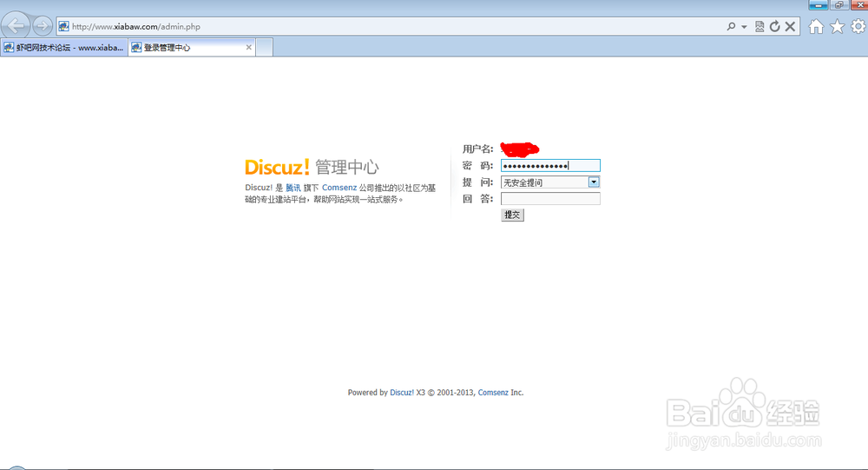This screenshot has height=470, width=868.
Task: Restore the browser window size
Action: tap(838, 5)
